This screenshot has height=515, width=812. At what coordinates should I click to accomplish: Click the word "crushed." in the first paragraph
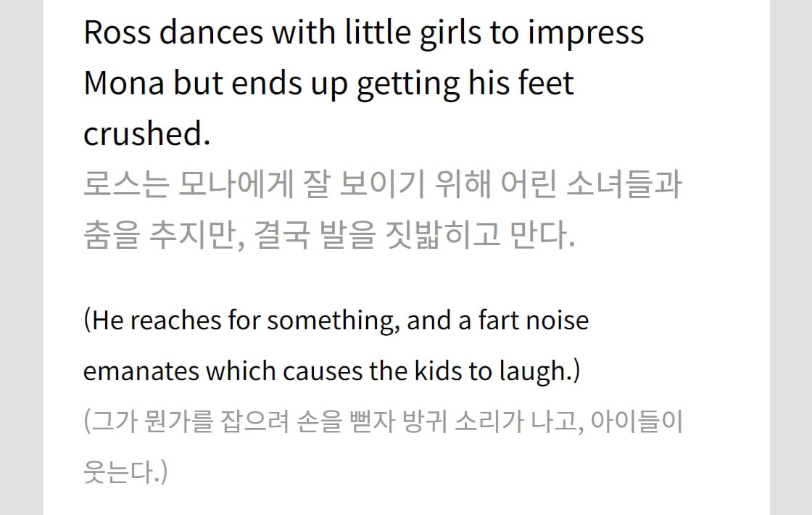point(146,133)
